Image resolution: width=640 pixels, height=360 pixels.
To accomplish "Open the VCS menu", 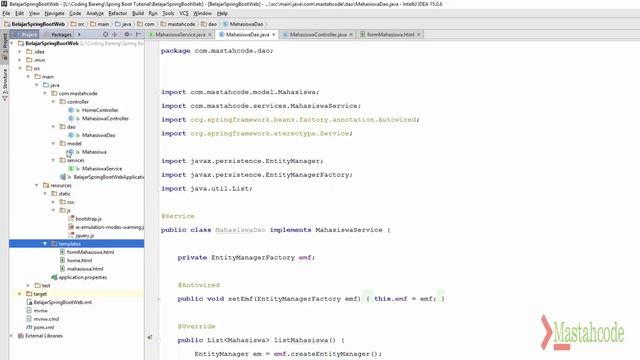I will coord(184,13).
